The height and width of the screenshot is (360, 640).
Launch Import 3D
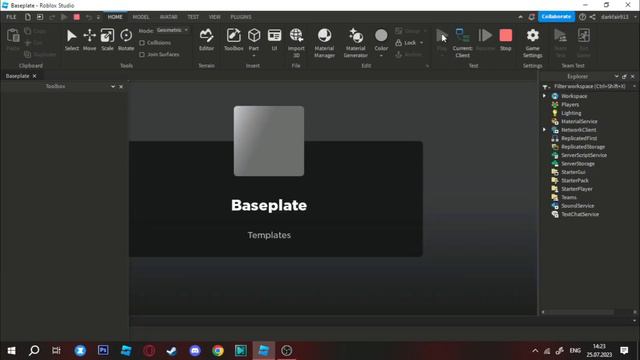coord(296,42)
